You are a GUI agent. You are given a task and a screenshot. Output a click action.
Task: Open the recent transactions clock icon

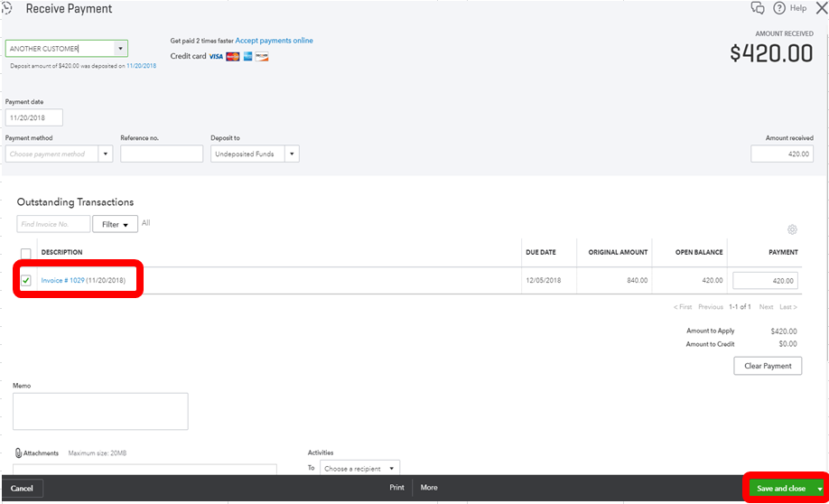(x=7, y=8)
